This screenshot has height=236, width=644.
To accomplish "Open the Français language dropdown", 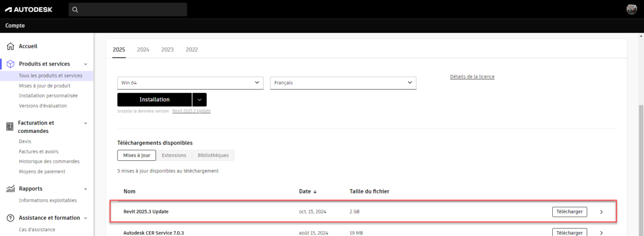I will [343, 83].
